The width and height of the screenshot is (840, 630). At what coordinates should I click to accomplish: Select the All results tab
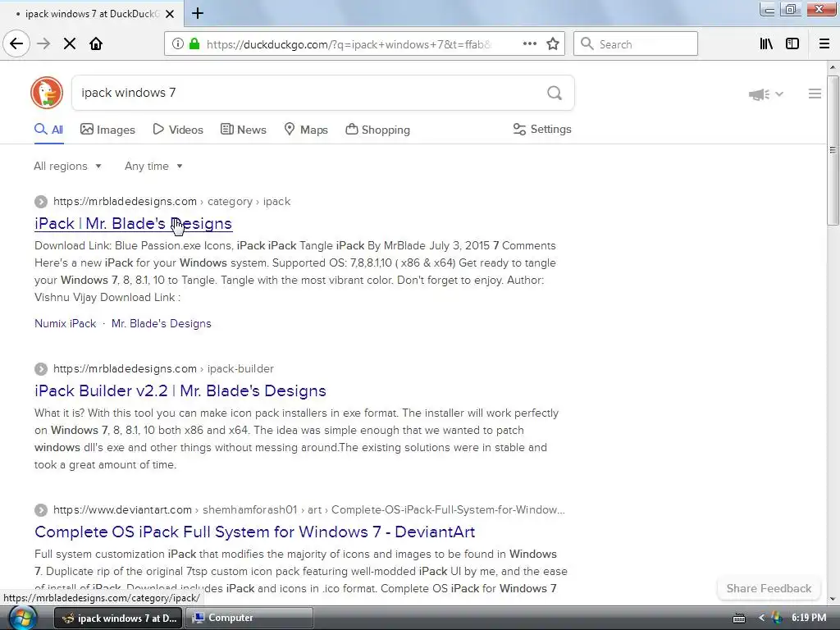coord(48,130)
